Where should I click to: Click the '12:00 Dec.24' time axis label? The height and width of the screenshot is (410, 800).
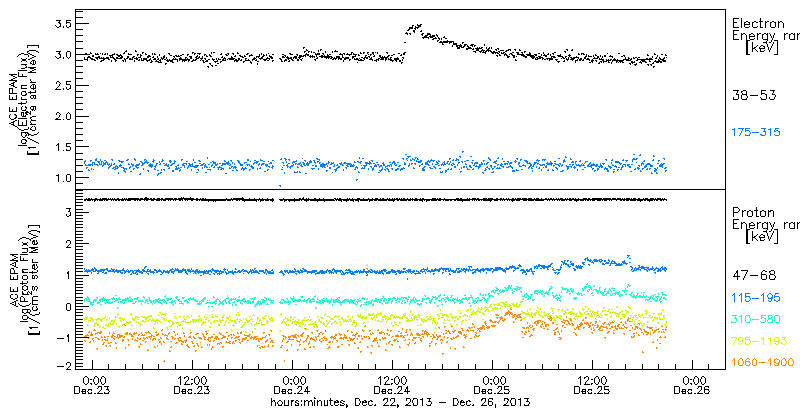pos(393,386)
